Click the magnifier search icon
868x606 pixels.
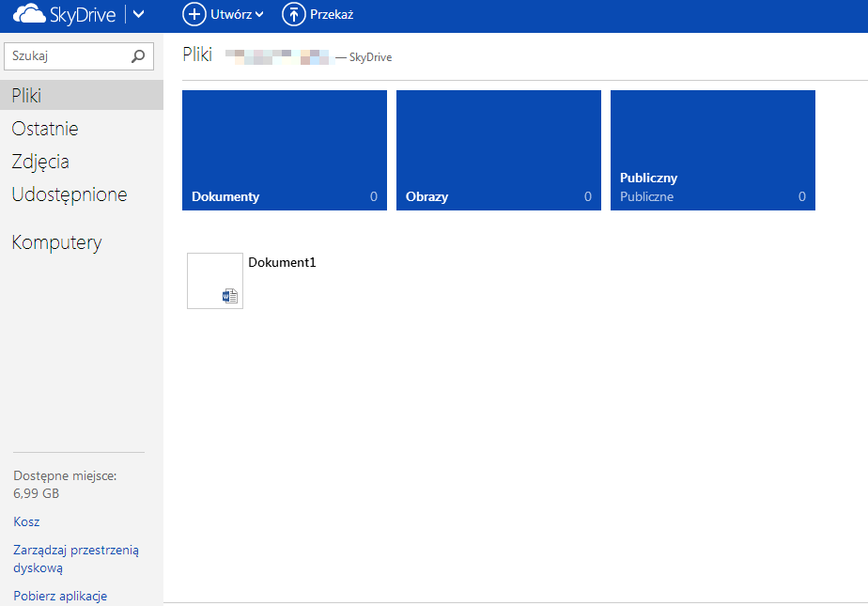point(138,55)
